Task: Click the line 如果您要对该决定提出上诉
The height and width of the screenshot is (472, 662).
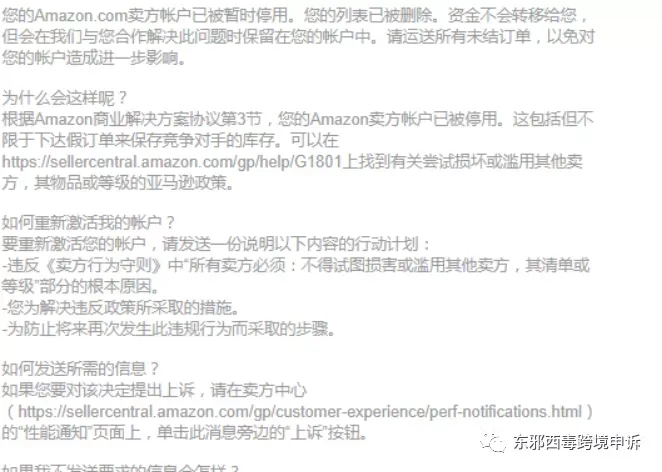Action: (x=154, y=390)
